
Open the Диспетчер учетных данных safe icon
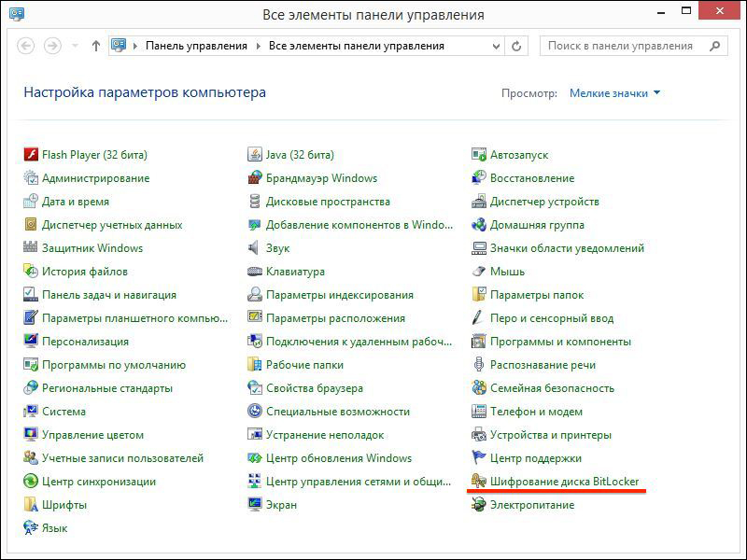click(31, 224)
